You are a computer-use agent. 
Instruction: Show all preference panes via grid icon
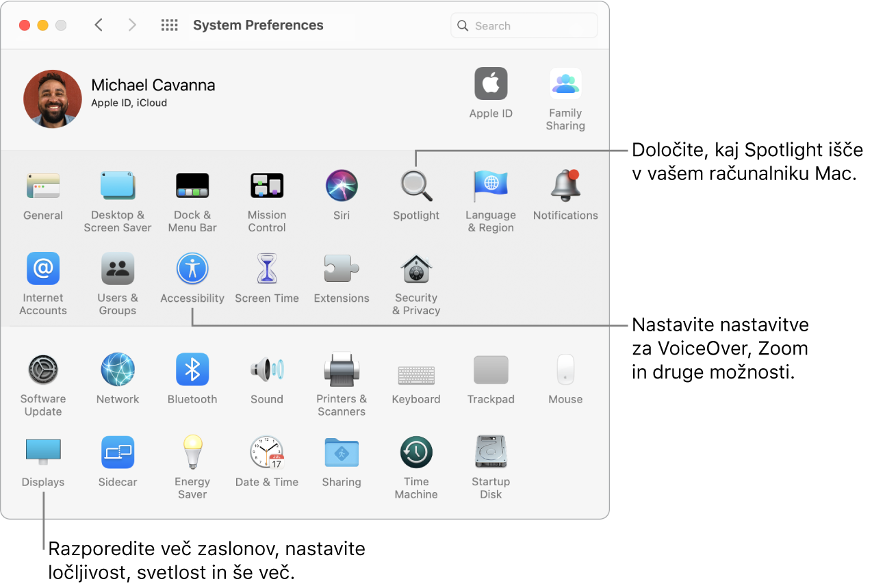click(169, 25)
